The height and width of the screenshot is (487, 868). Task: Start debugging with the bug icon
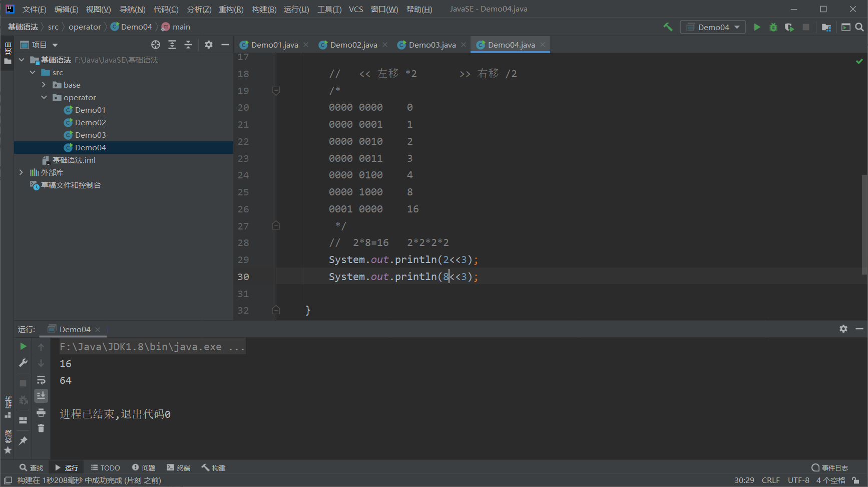[773, 27]
